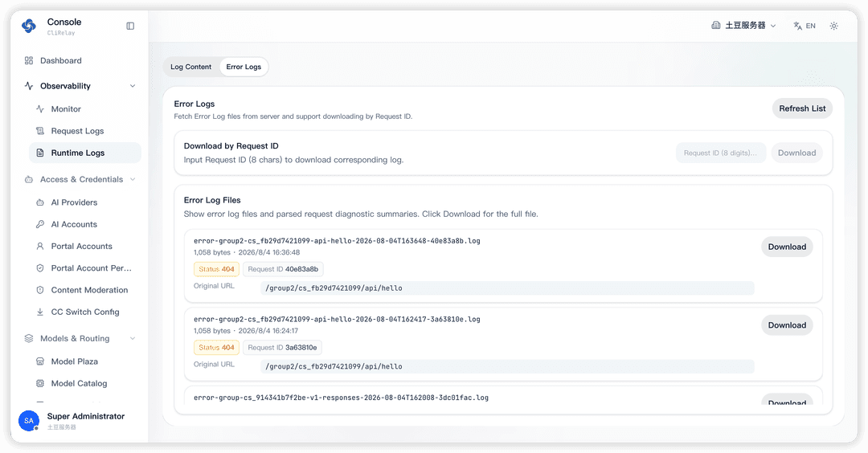The height and width of the screenshot is (453, 868).
Task: Click the AI Accounts key icon
Action: coord(40,224)
